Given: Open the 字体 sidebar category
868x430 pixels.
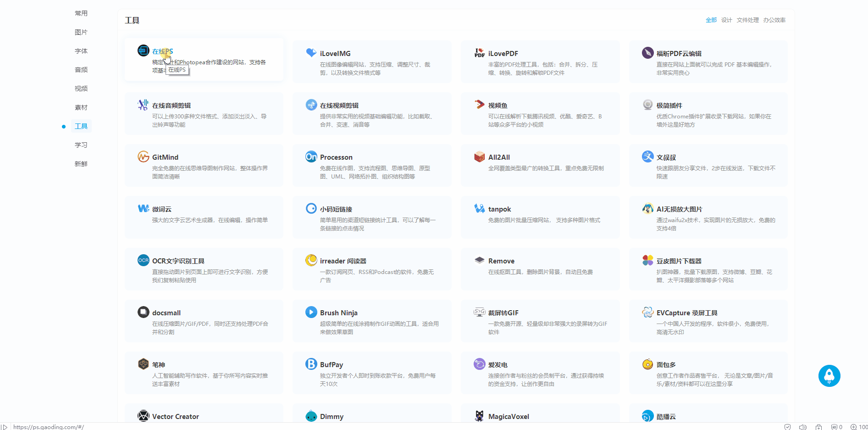Looking at the screenshot, I should [81, 51].
